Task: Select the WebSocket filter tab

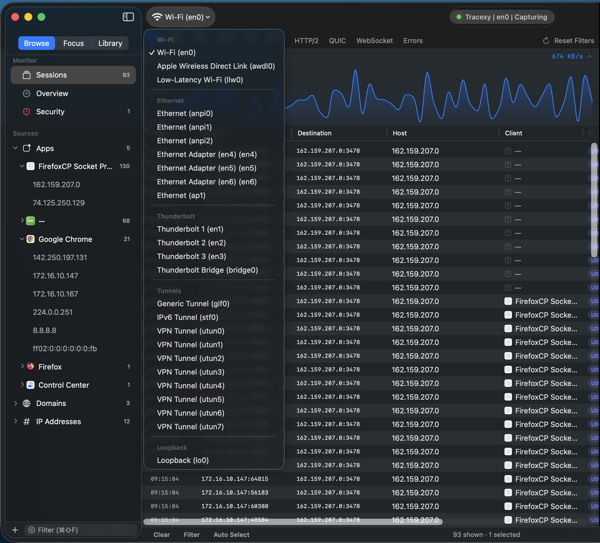Action: pyautogui.click(x=374, y=41)
